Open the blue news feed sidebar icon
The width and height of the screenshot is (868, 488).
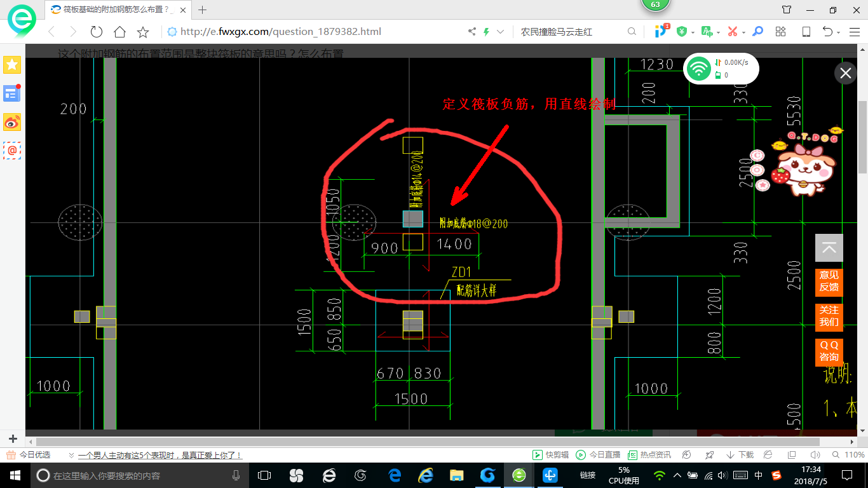(12, 93)
